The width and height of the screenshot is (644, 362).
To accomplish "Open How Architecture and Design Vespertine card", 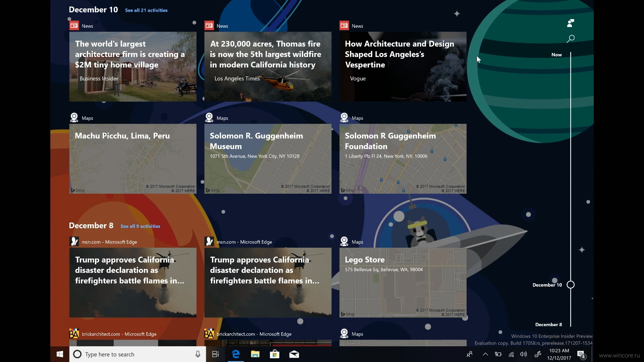I will tap(403, 67).
